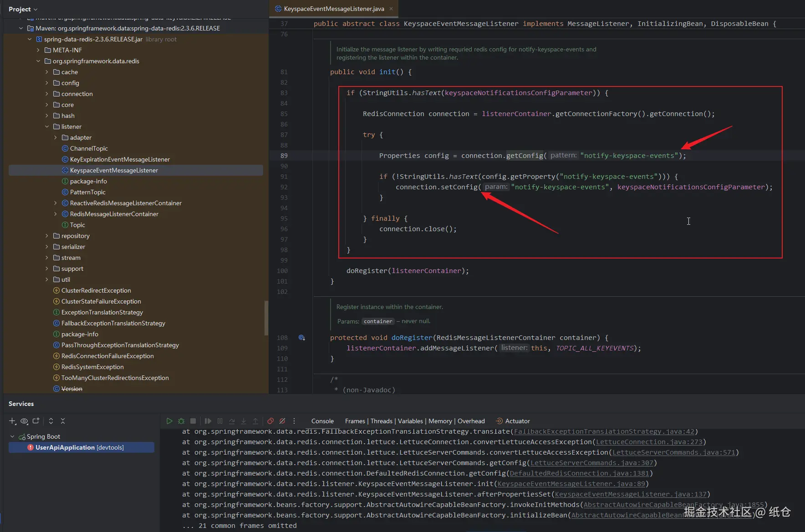Viewport: 805px width, 532px height.
Task: Switch to the Frames tab
Action: (355, 421)
